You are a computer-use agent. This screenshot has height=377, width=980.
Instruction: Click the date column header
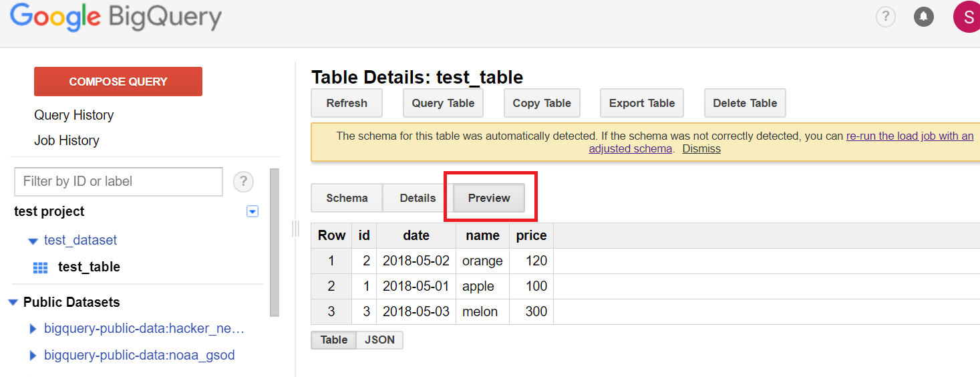tap(416, 235)
